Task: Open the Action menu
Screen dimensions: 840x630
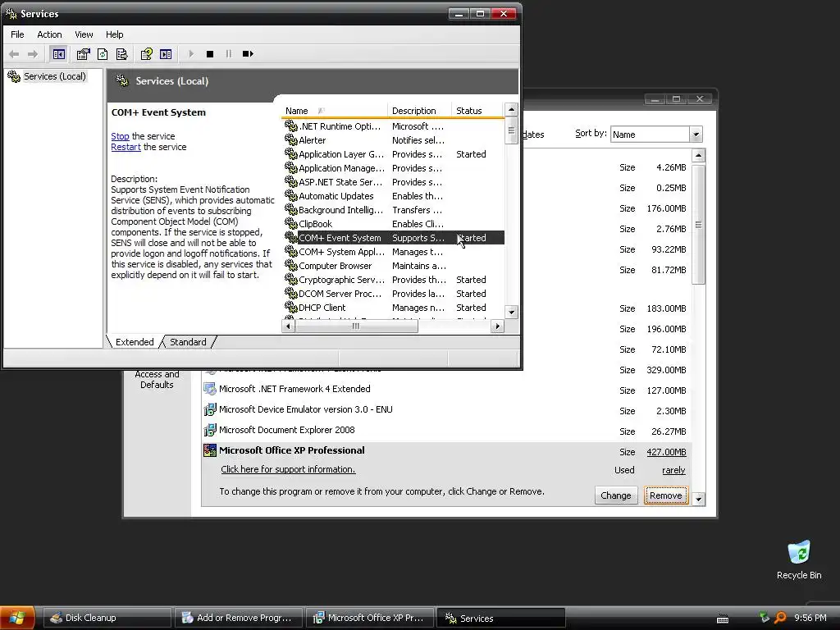Action: pyautogui.click(x=49, y=34)
